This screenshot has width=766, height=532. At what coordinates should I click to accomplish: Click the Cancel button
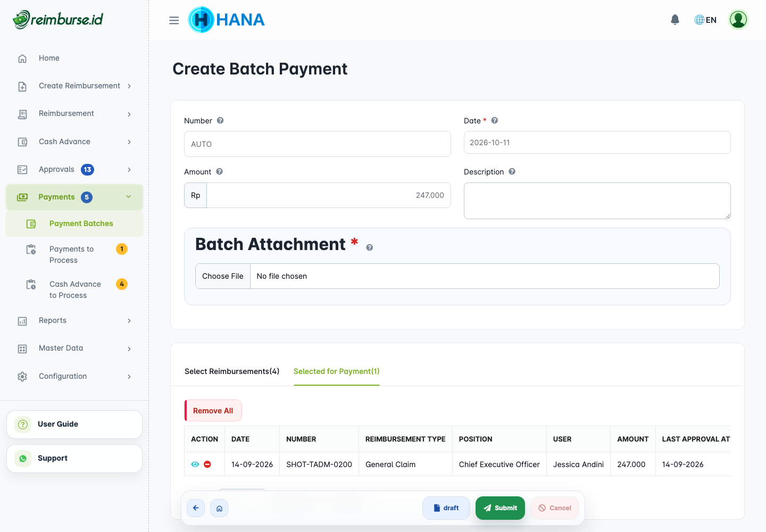tap(555, 508)
